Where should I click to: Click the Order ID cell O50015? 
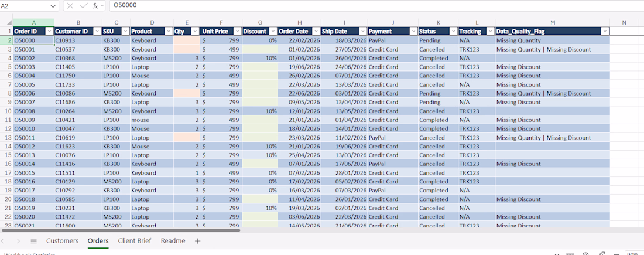point(34,173)
